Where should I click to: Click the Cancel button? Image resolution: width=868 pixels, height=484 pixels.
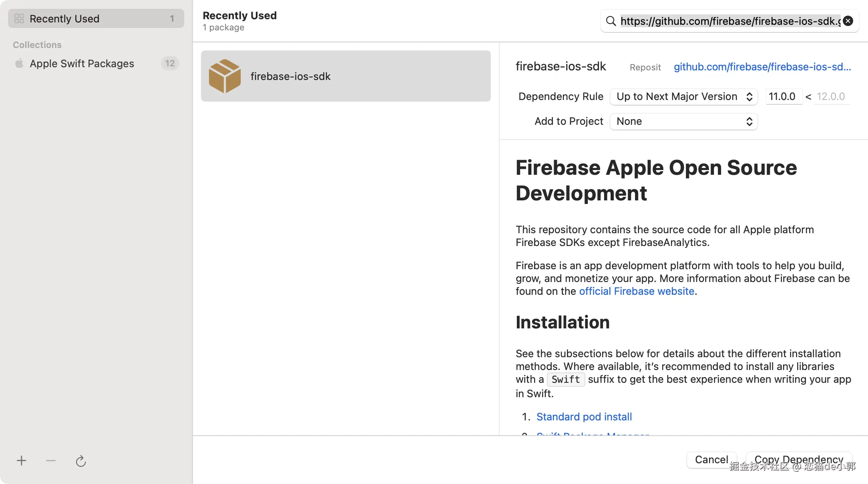pyautogui.click(x=711, y=460)
